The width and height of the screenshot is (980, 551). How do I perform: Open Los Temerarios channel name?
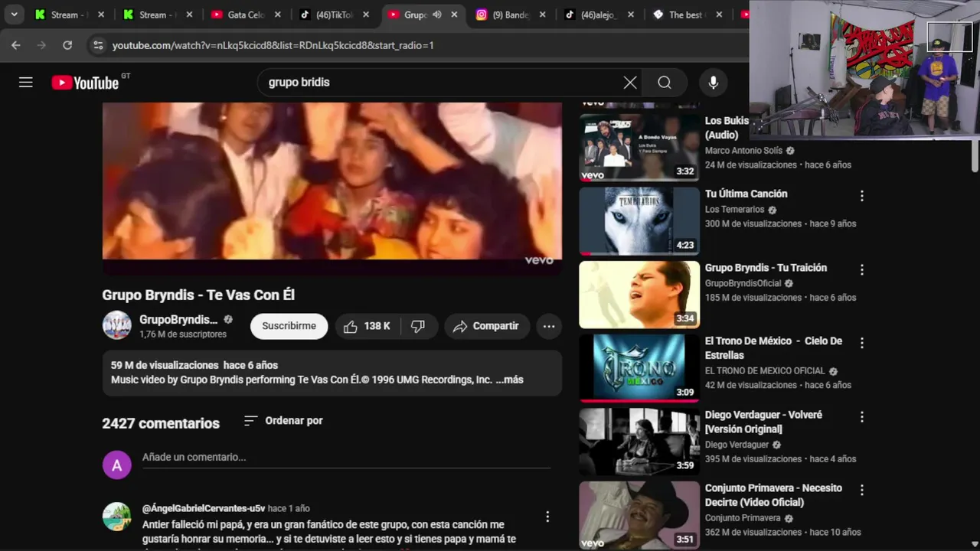734,210
